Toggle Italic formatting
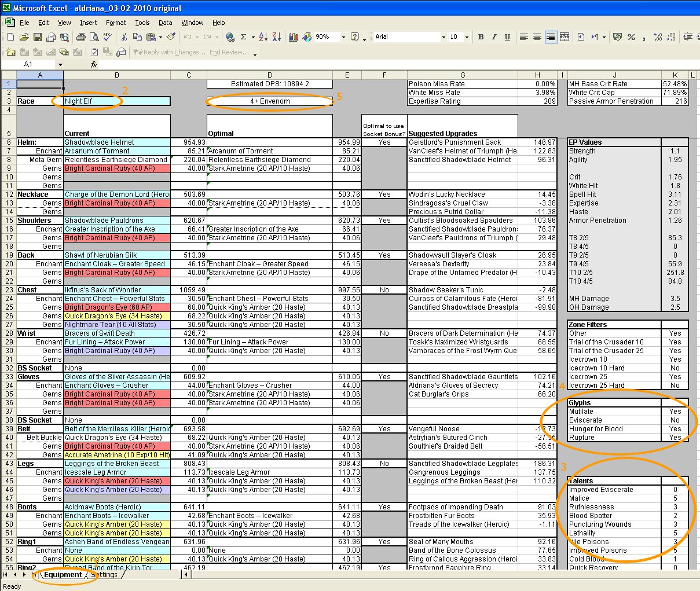Viewport: 700px width, 591px height. click(x=494, y=37)
